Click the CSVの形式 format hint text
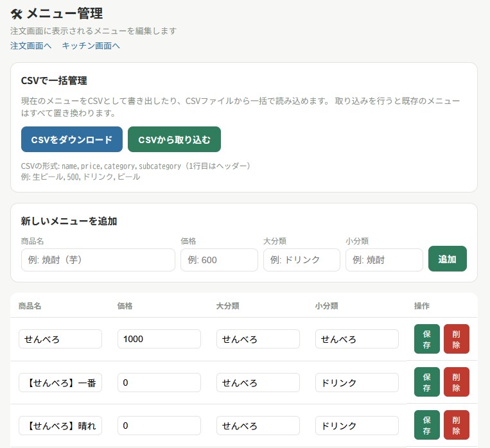Screen dimensions: 490x448 [136, 166]
